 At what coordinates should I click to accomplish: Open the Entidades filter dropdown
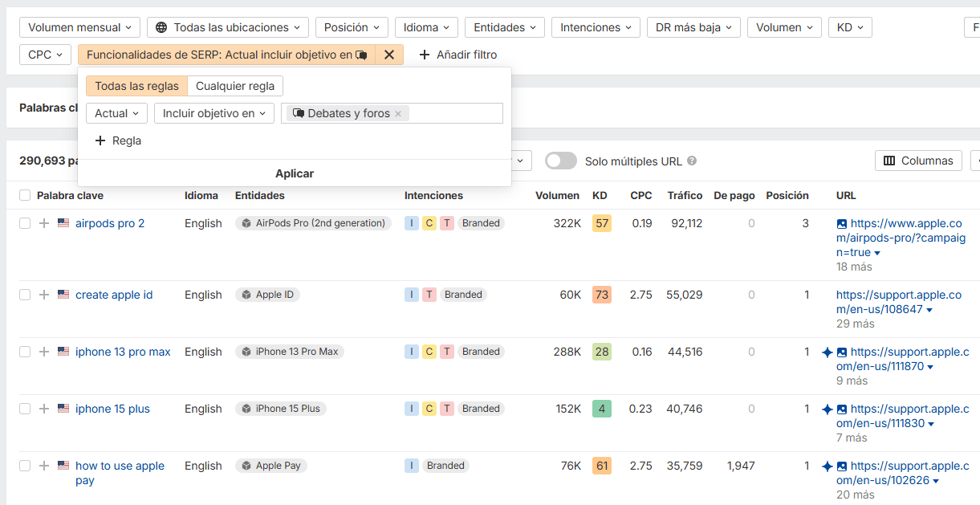click(x=505, y=27)
